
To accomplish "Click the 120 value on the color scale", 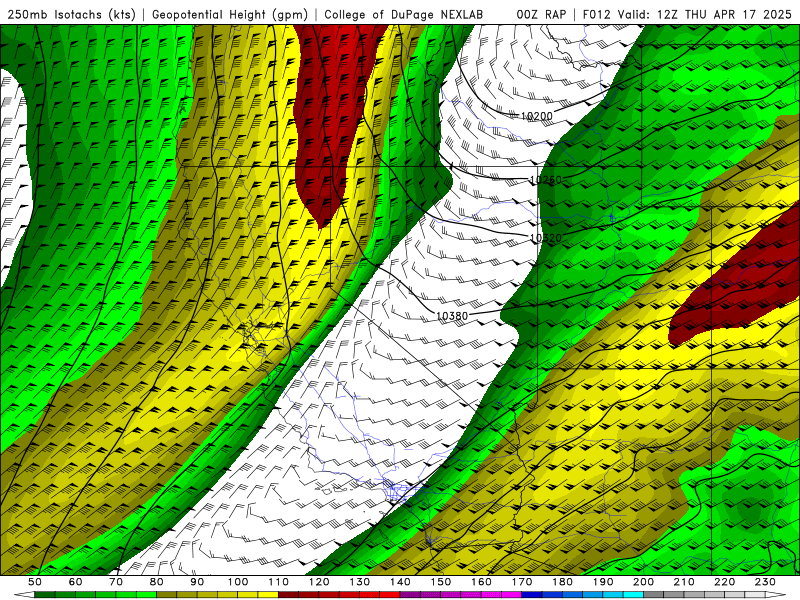I will coord(319,582).
